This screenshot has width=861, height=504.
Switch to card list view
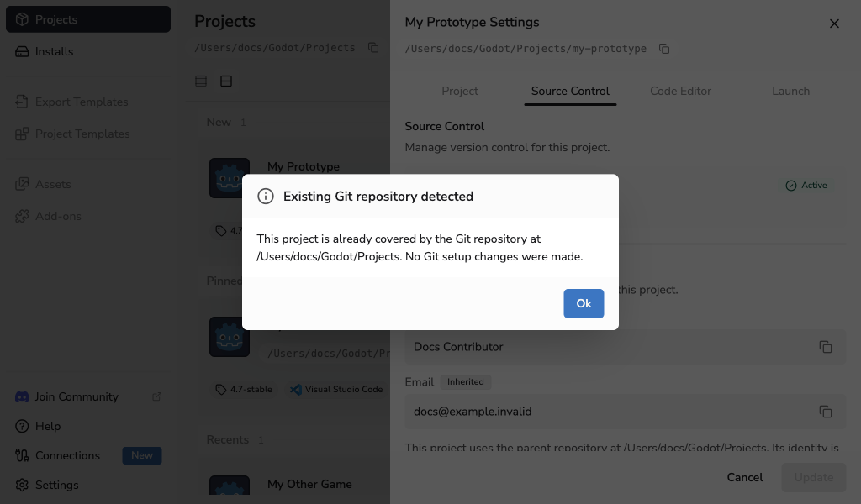point(226,81)
